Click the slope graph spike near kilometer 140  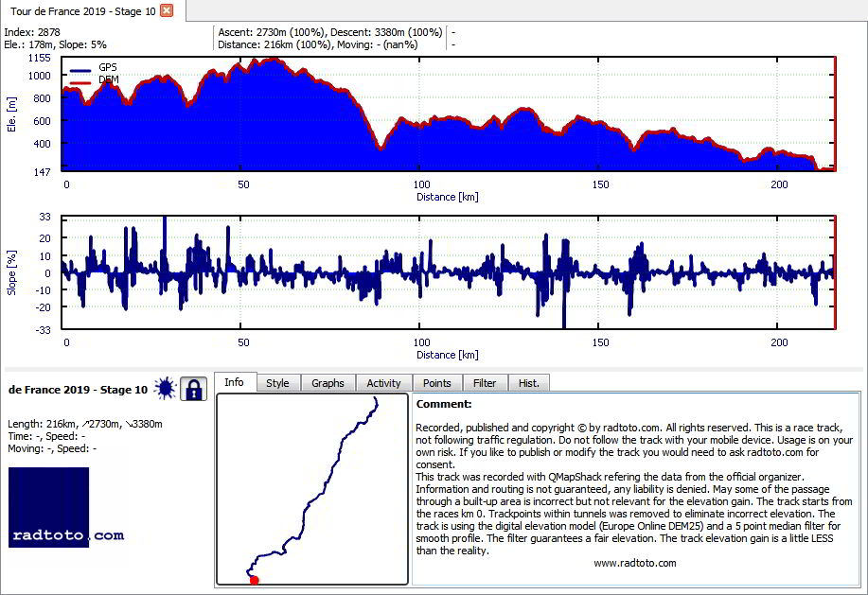(564, 282)
